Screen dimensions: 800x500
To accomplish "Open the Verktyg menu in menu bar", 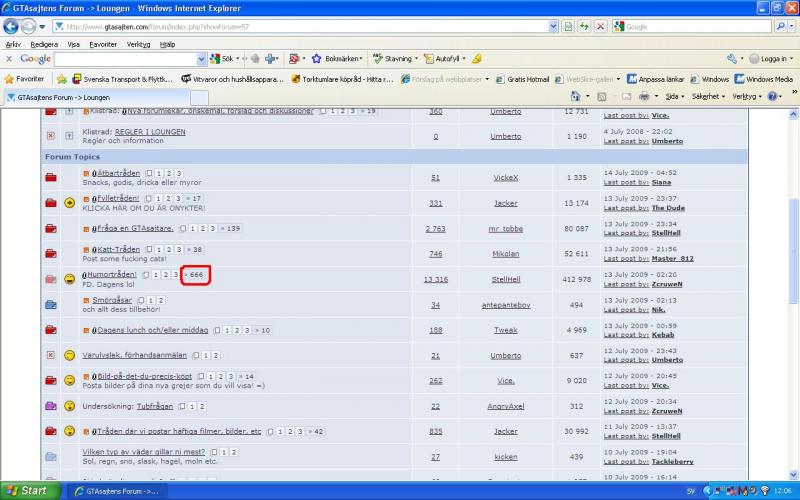I will coord(138,44).
